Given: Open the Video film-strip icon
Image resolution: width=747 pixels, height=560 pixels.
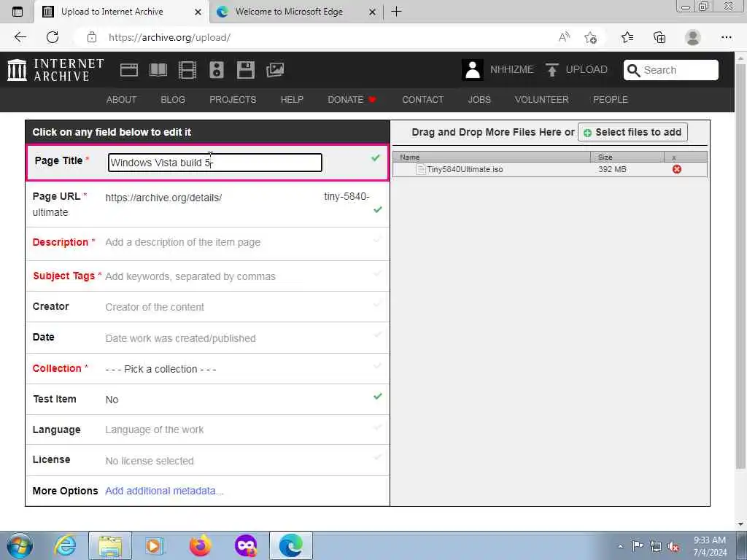Looking at the screenshot, I should tap(187, 70).
